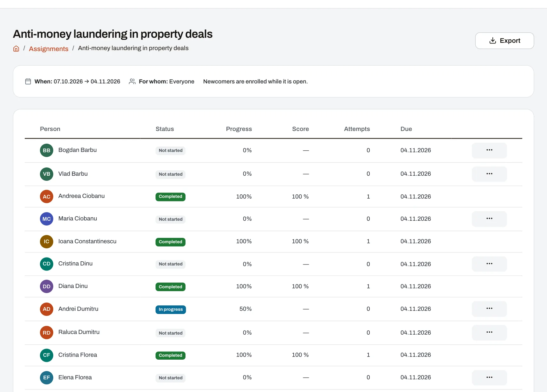
Task: Sort by the Person column header
Action: click(x=50, y=129)
